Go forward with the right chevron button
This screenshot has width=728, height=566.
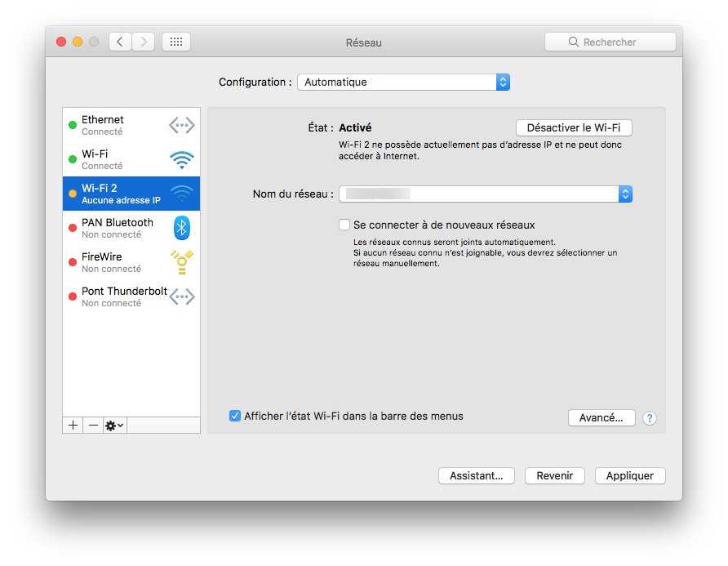coord(144,42)
